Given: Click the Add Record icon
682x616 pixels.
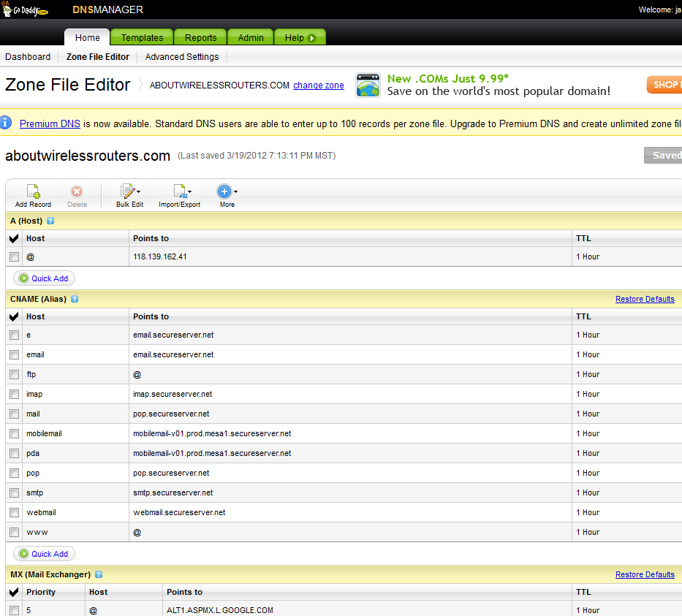Looking at the screenshot, I should [x=33, y=191].
